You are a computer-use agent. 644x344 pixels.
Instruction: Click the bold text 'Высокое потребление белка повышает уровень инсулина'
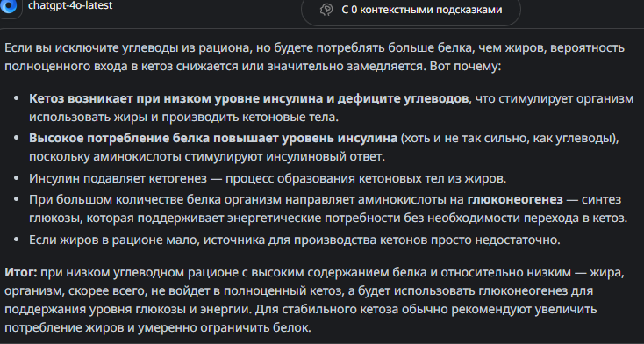[x=213, y=139]
